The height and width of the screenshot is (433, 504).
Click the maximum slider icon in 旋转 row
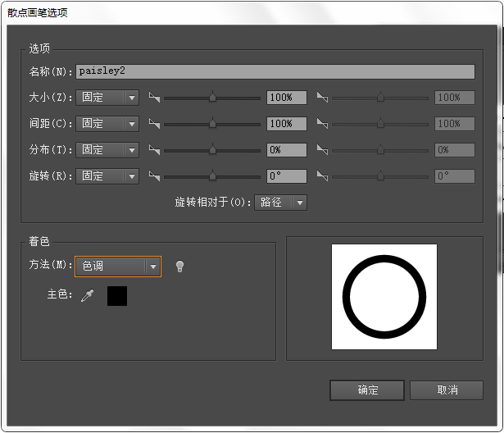[322, 176]
